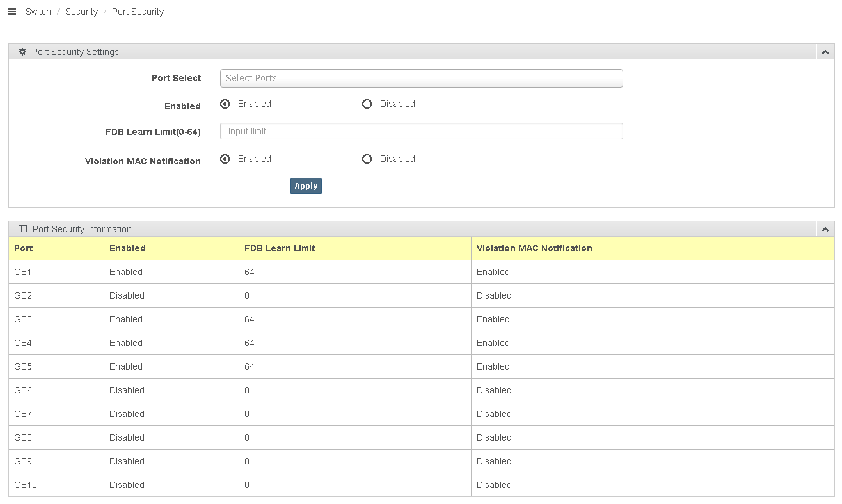Click the FDB Learn Limit column header
The height and width of the screenshot is (504, 842).
tap(280, 248)
